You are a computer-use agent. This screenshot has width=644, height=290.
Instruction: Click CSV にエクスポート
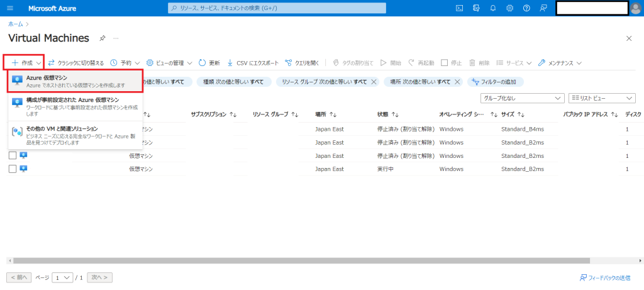(253, 63)
